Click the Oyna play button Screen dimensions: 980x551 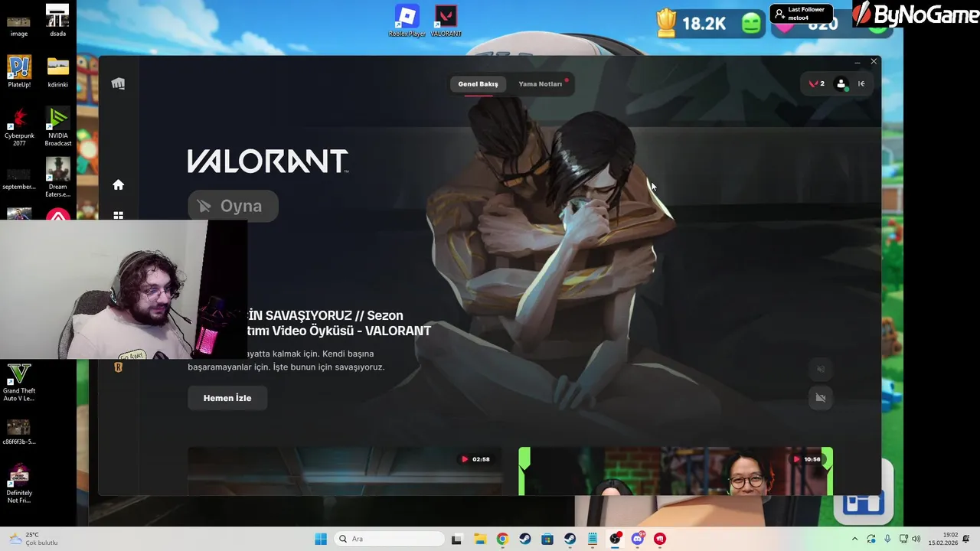[233, 206]
